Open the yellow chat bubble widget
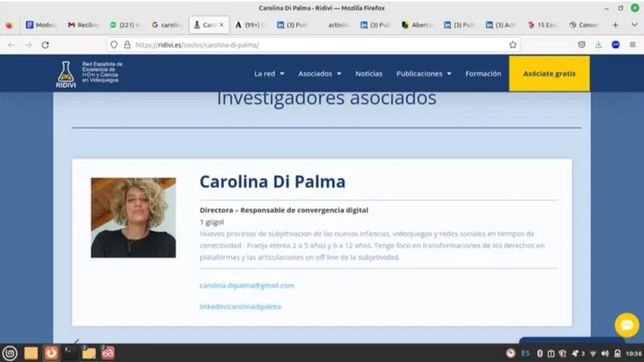Image resolution: width=644 pixels, height=362 pixels. (x=626, y=324)
